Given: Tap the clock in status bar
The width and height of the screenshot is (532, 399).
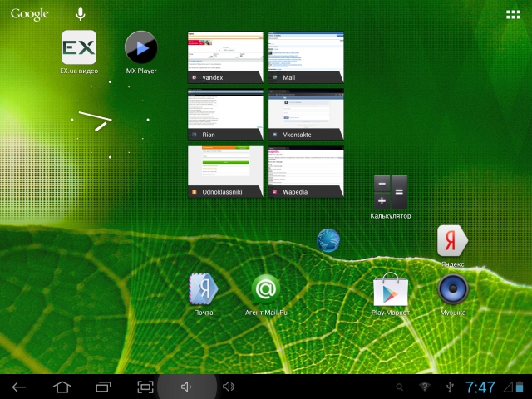Looking at the screenshot, I should 480,387.
